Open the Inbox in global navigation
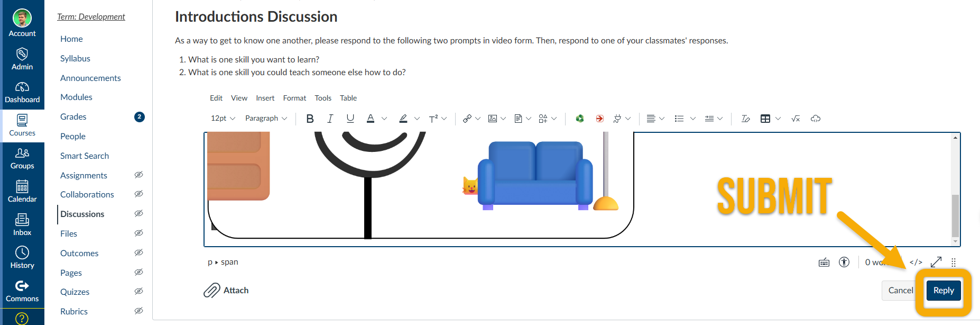The image size is (980, 325). coord(22,224)
